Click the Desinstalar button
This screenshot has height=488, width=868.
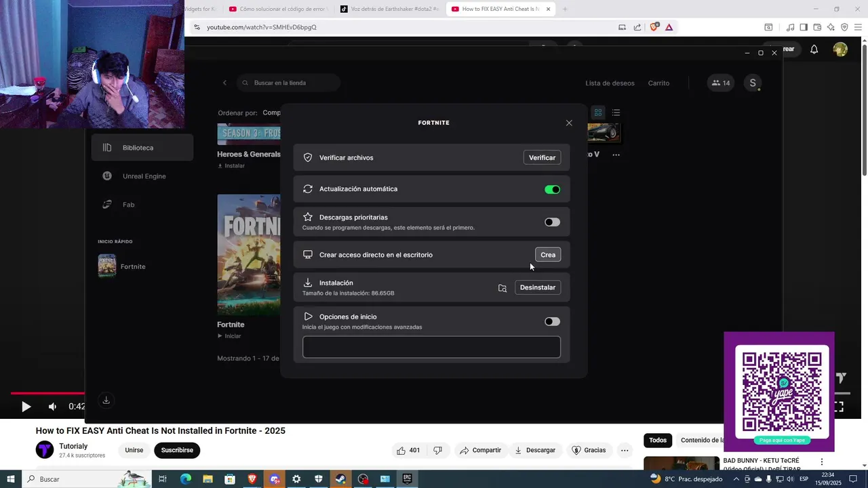(538, 287)
